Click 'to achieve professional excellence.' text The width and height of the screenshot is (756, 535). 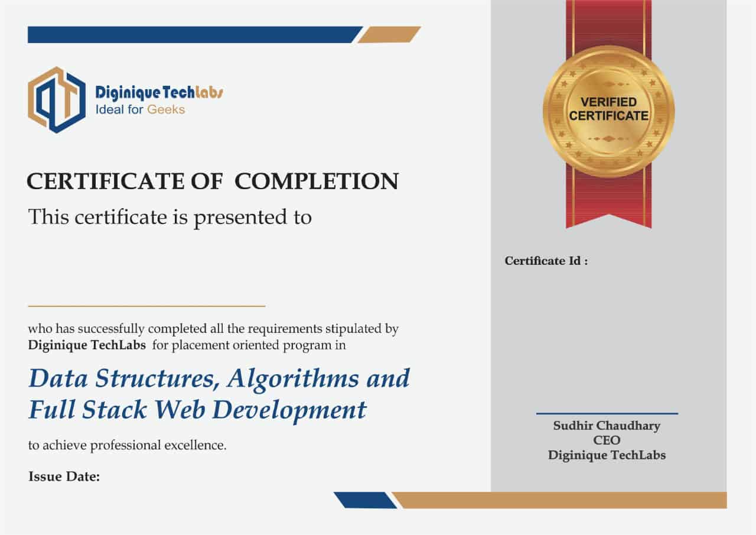point(128,445)
